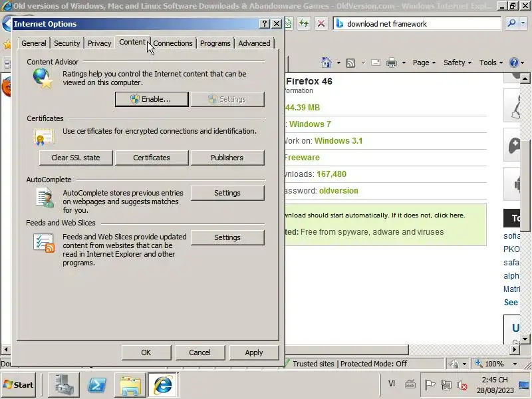
Task: Expand the Home button dropdown arrow
Action: (338, 63)
